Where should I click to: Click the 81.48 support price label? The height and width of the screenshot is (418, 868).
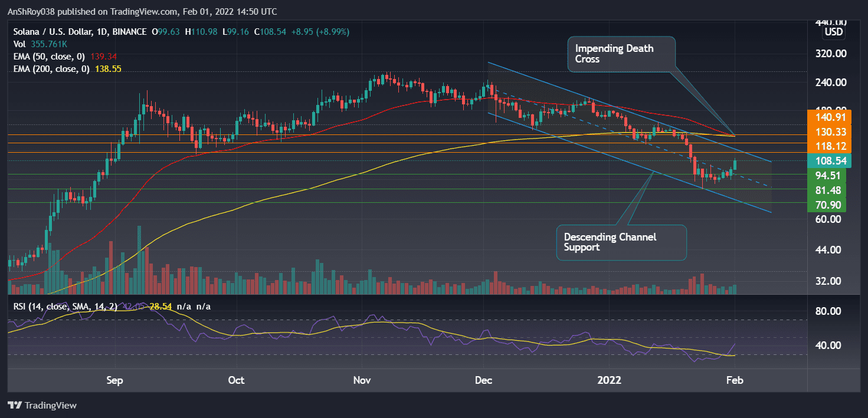828,190
